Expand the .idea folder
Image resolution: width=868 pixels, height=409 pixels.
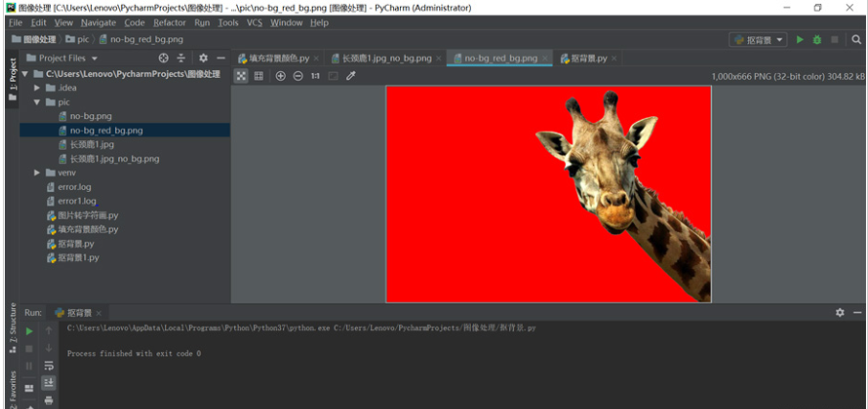[36, 87]
